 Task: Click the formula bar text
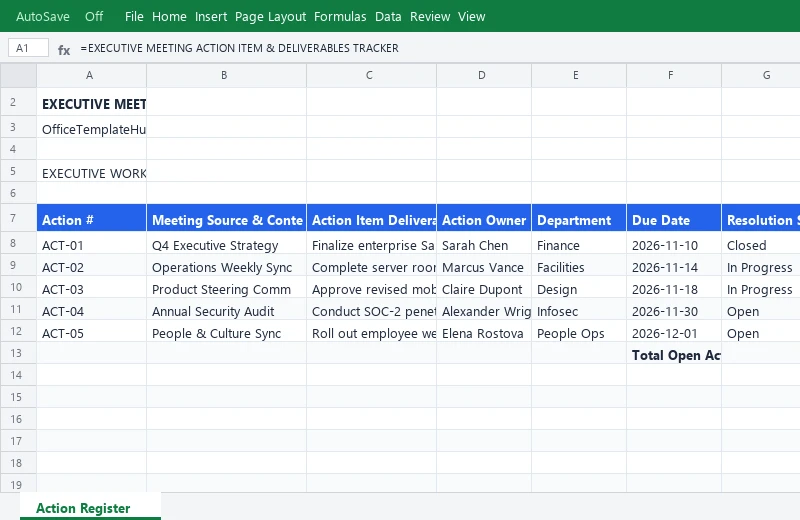click(239, 48)
